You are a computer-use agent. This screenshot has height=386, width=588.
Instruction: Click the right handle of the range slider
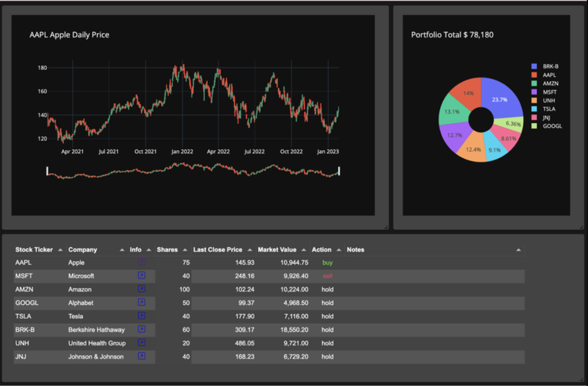[339, 171]
